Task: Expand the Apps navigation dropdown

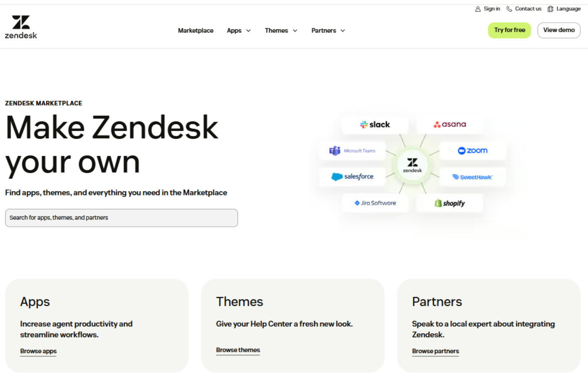Action: click(238, 30)
